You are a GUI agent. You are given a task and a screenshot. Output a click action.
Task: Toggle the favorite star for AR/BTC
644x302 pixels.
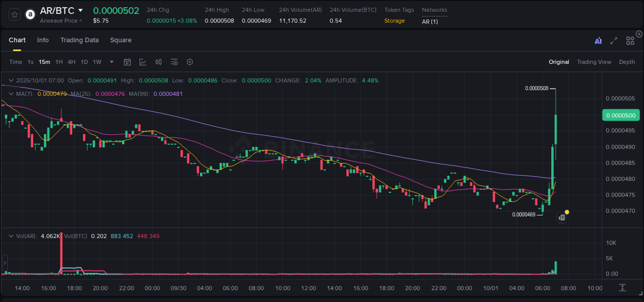(x=14, y=14)
